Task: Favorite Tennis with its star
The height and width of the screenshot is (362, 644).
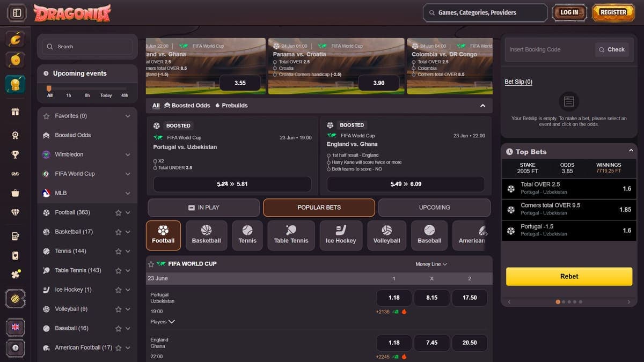Action: 118,251
